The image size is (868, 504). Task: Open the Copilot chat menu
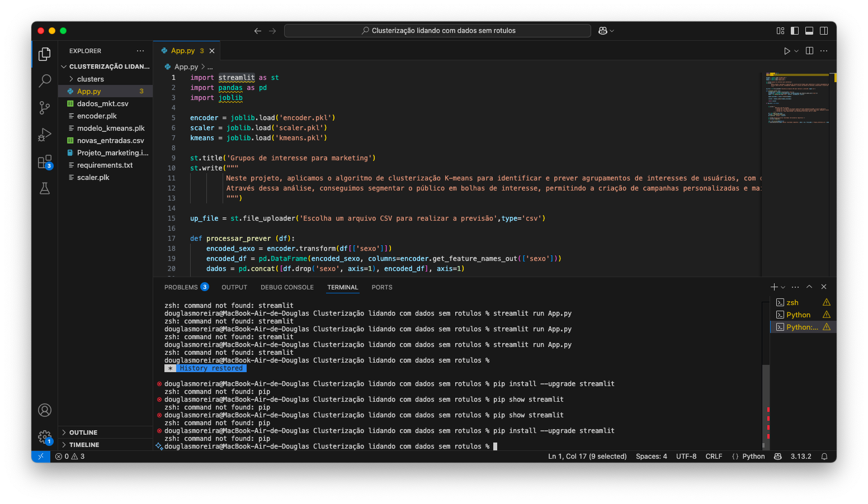[x=606, y=31]
